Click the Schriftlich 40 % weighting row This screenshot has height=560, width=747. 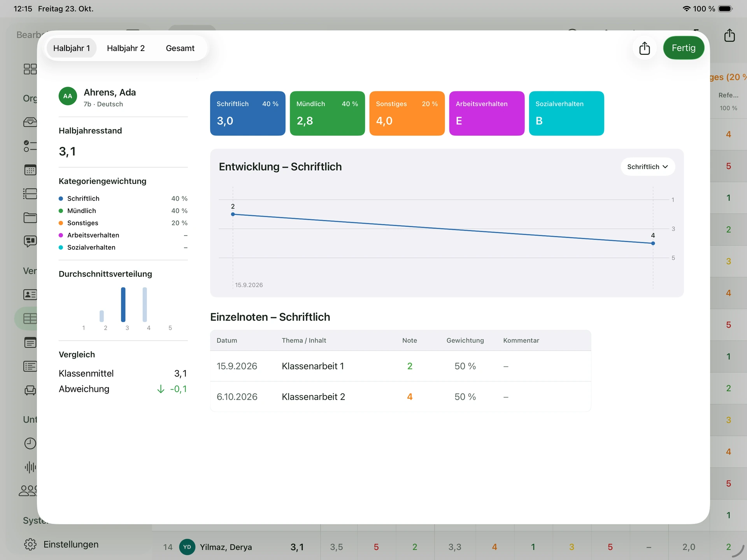pos(123,199)
